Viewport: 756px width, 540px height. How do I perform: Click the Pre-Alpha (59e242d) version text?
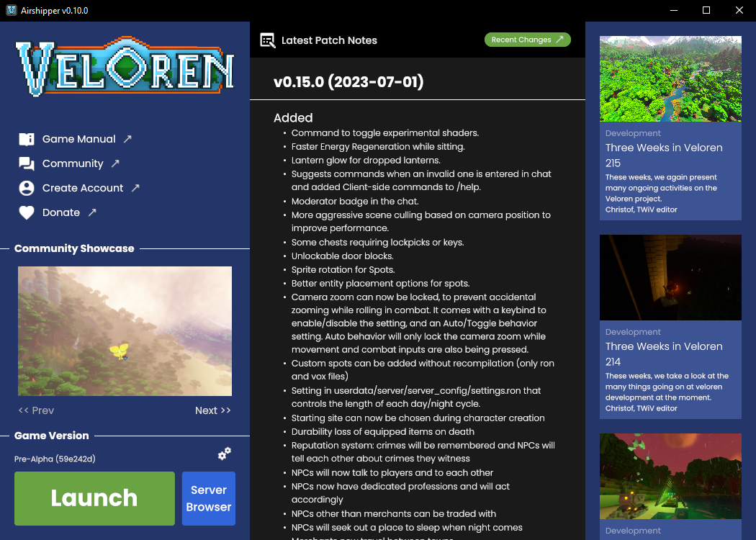click(55, 459)
